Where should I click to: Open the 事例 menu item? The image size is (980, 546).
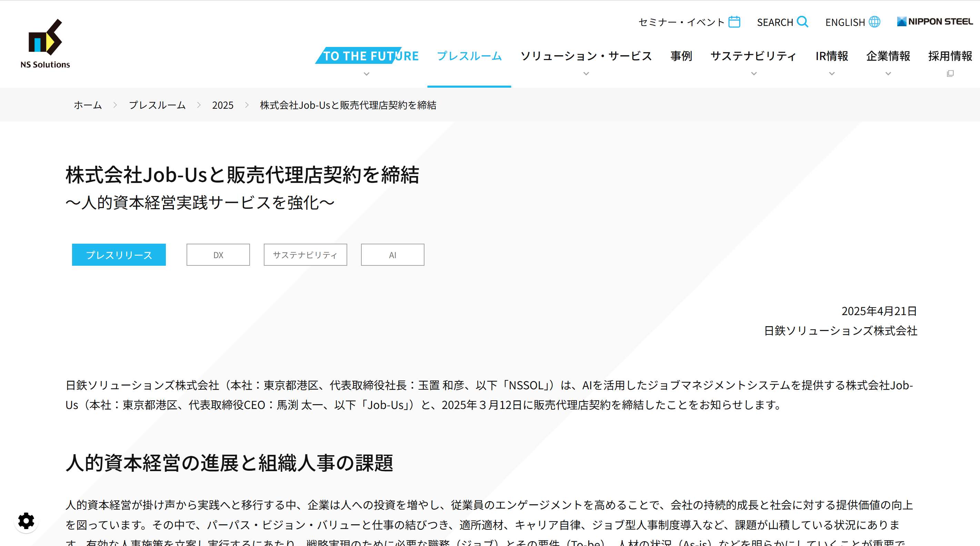click(x=681, y=56)
